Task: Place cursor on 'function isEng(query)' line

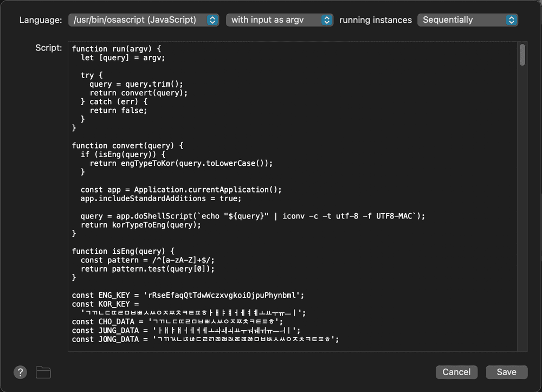Action: [x=123, y=251]
